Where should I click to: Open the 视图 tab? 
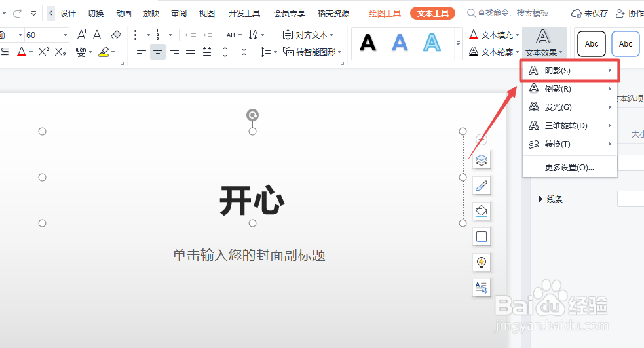coord(206,14)
